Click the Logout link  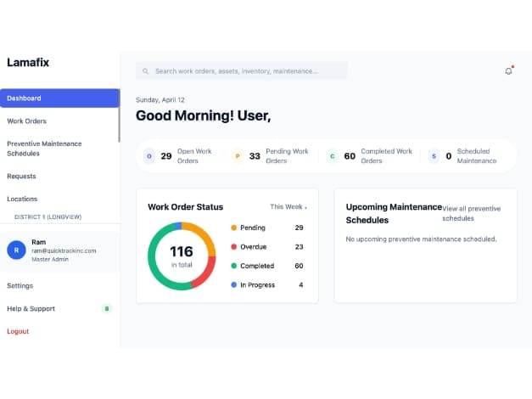click(x=18, y=331)
